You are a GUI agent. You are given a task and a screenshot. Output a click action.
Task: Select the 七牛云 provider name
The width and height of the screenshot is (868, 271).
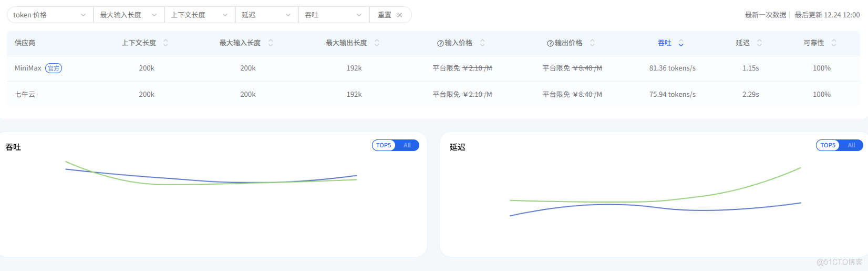tap(25, 94)
